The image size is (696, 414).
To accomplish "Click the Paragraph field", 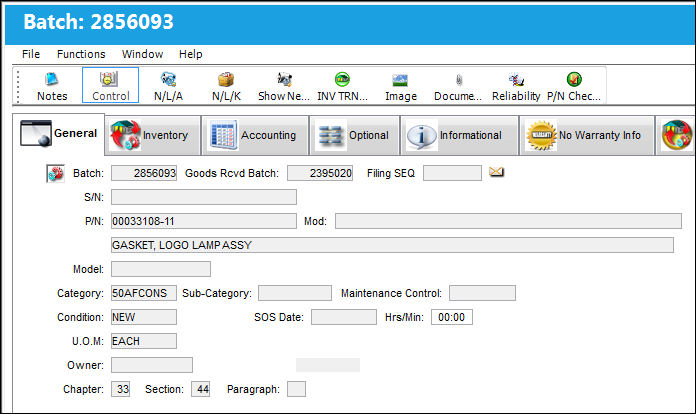I will point(297,389).
